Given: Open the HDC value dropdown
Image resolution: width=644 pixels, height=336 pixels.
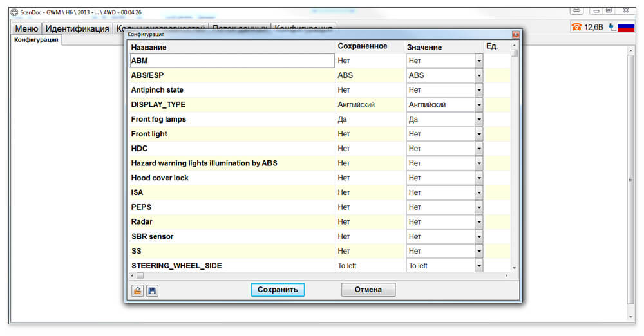Looking at the screenshot, I should (x=479, y=149).
